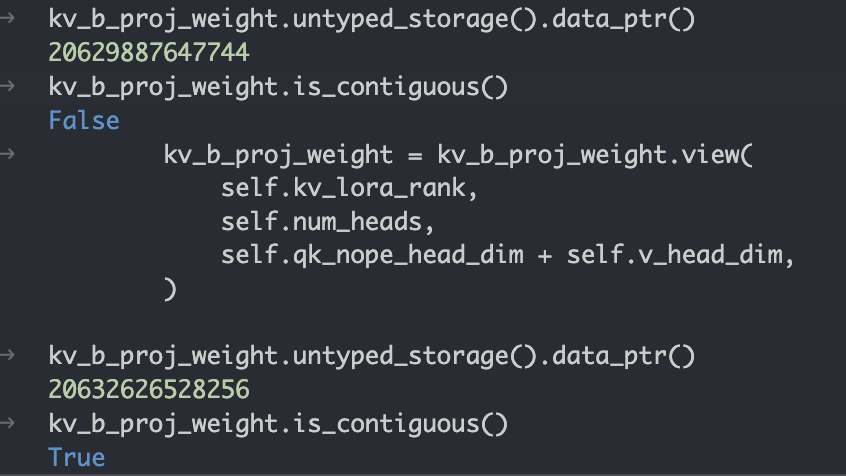Click the is_contiguous() command above True
Image resolution: width=846 pixels, height=476 pixels.
278,424
